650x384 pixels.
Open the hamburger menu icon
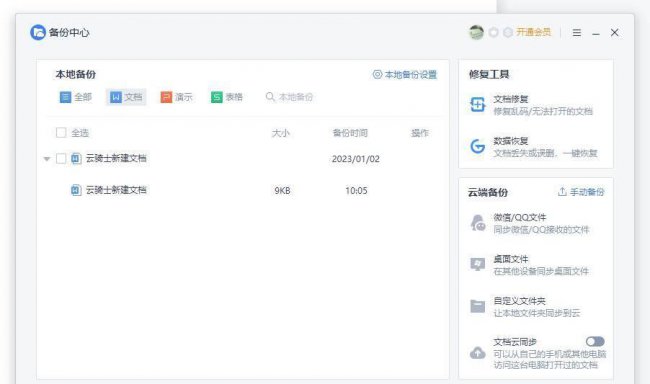[577, 32]
